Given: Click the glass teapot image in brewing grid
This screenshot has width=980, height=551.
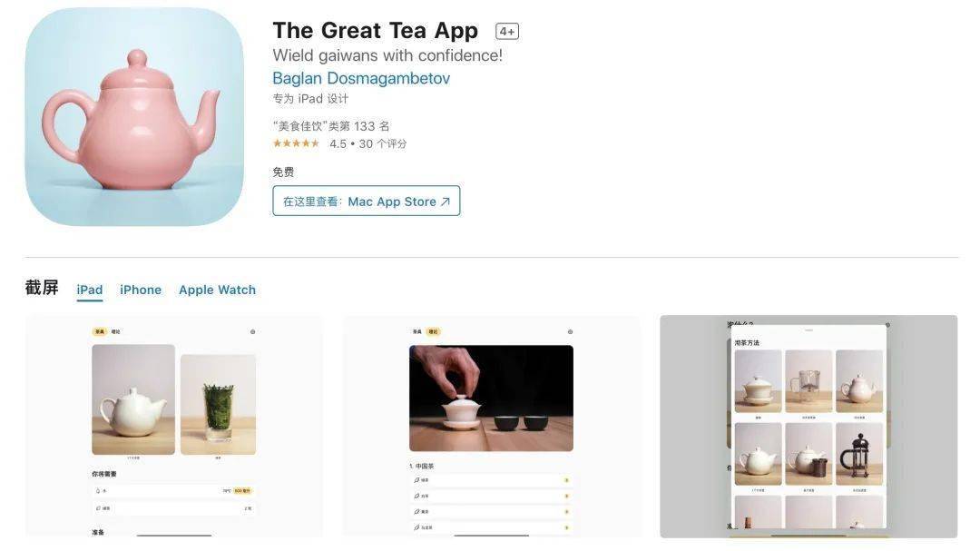Looking at the screenshot, I should point(808,381).
